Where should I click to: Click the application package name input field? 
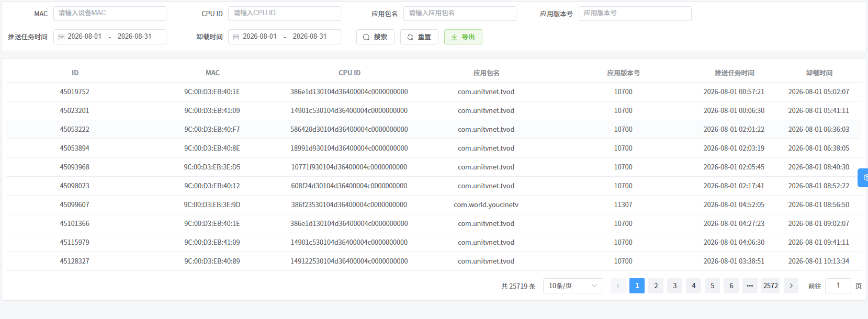460,14
